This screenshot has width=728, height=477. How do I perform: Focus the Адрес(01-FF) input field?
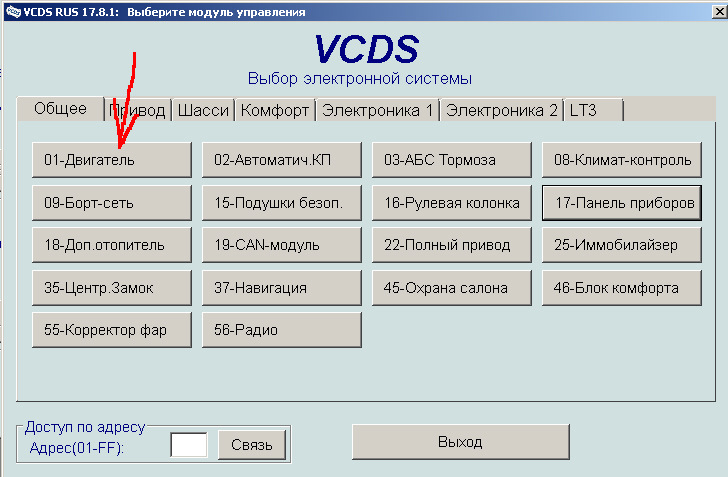pos(188,445)
